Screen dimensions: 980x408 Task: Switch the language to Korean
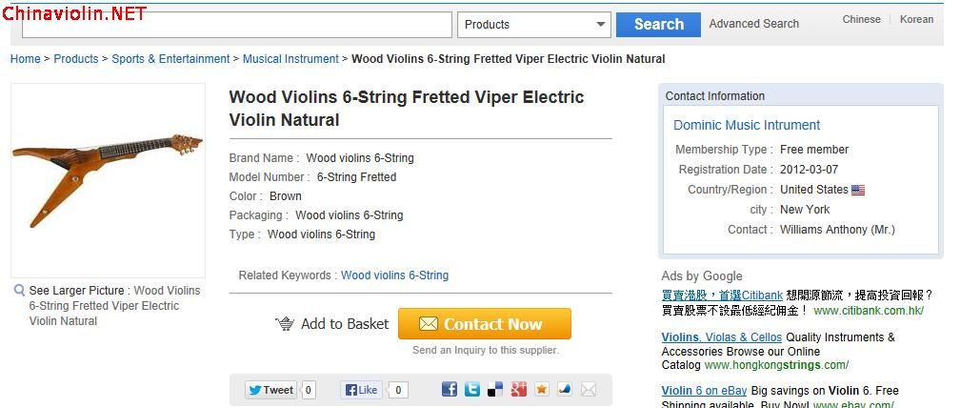(x=916, y=19)
